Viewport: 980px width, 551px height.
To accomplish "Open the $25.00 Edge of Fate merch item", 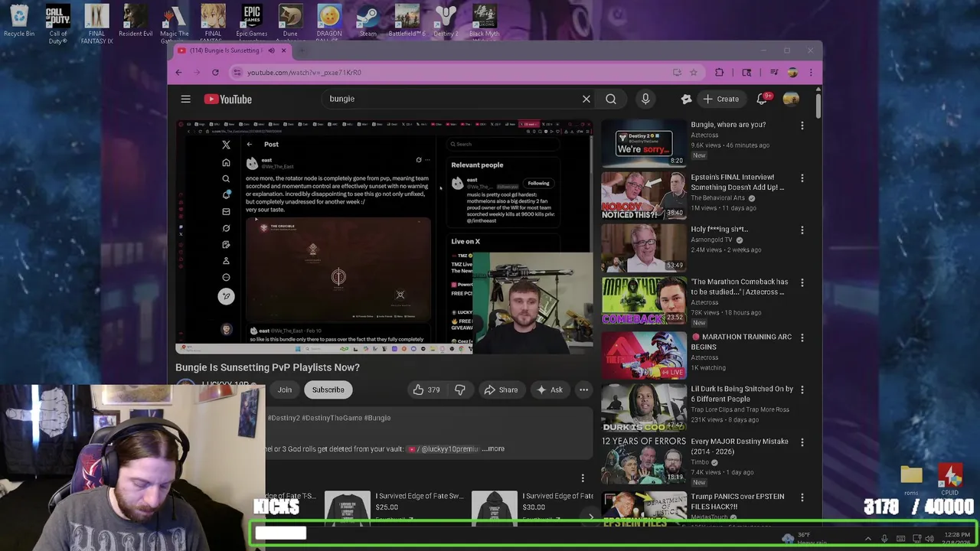I will tap(395, 507).
